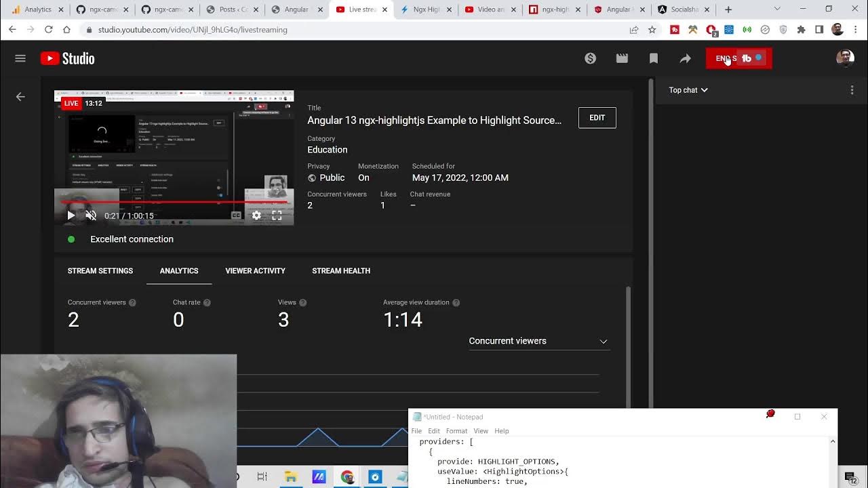Click the EDIT button for stream details
868x488 pixels.
597,118
